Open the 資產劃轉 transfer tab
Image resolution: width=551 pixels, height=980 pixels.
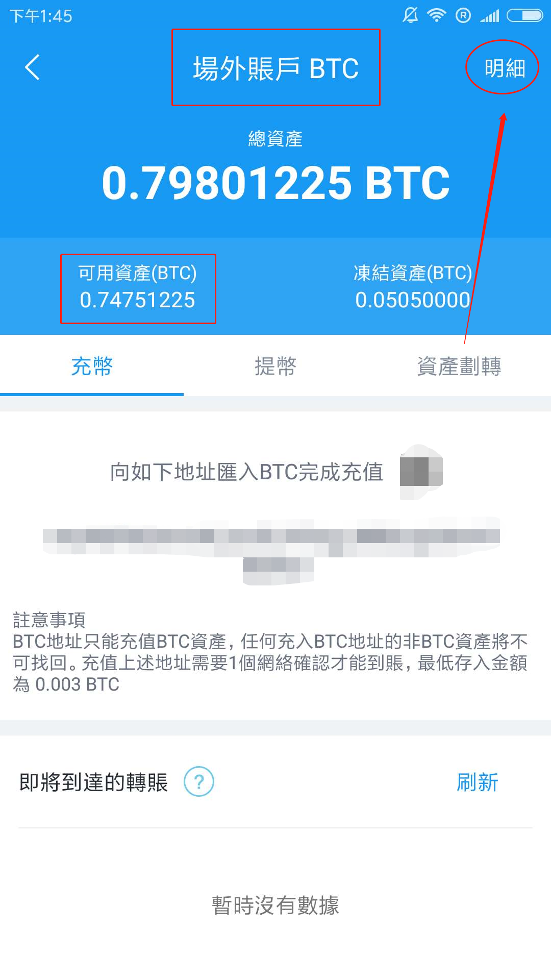(x=459, y=366)
